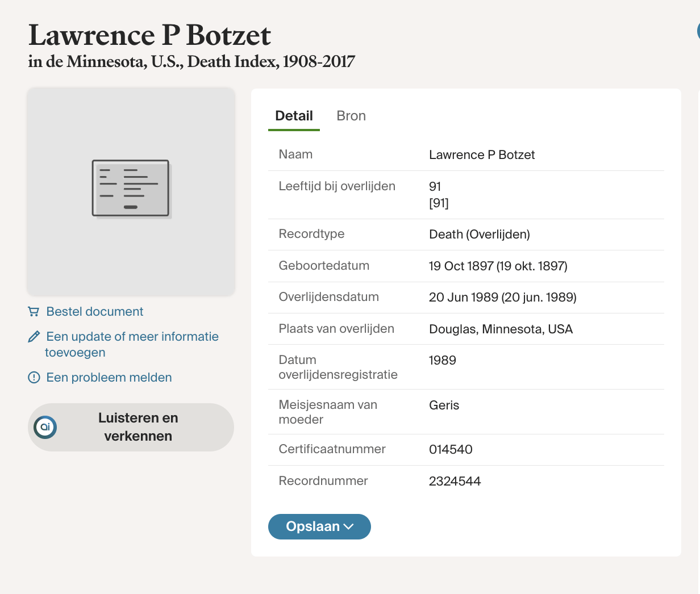Switch to the Bron tab
Viewport: 700px width, 594px height.
(x=351, y=116)
